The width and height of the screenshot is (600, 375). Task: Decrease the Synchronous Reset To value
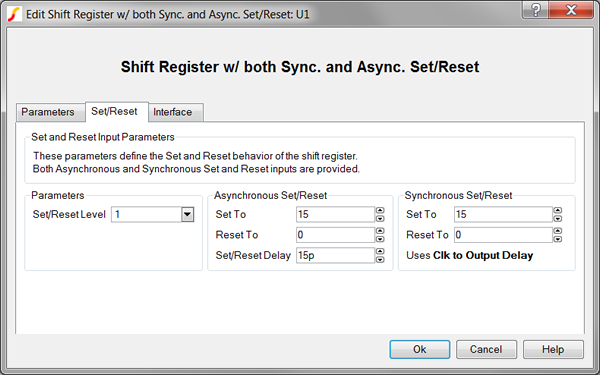[x=558, y=239]
